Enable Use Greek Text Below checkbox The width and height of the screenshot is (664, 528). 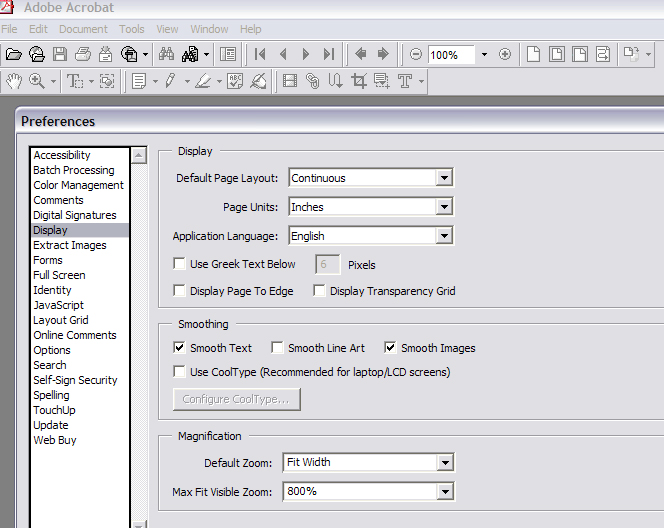(x=180, y=264)
